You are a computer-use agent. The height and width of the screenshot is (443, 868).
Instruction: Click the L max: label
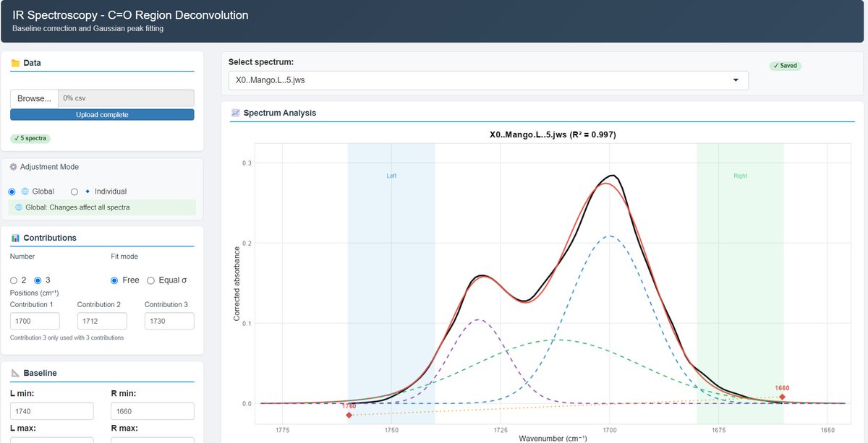click(x=23, y=428)
